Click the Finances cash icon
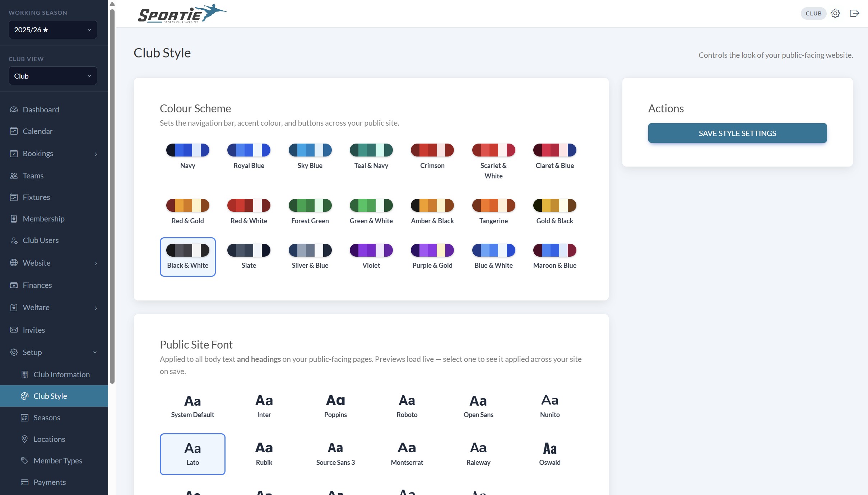868x495 pixels. 14,285
